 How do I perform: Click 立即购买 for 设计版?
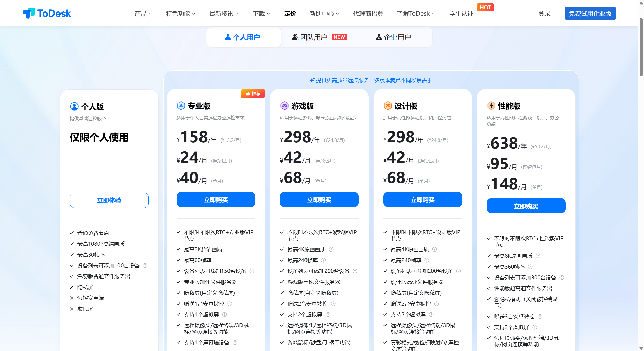click(423, 199)
